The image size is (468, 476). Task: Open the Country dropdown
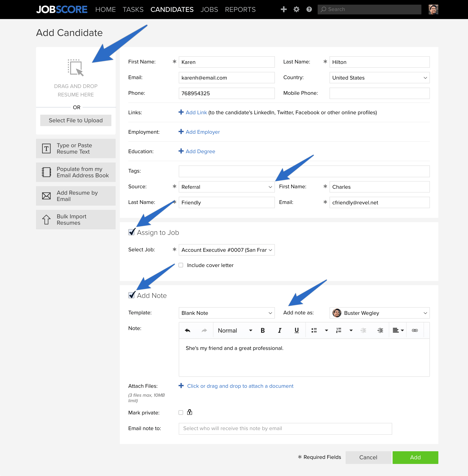click(379, 78)
